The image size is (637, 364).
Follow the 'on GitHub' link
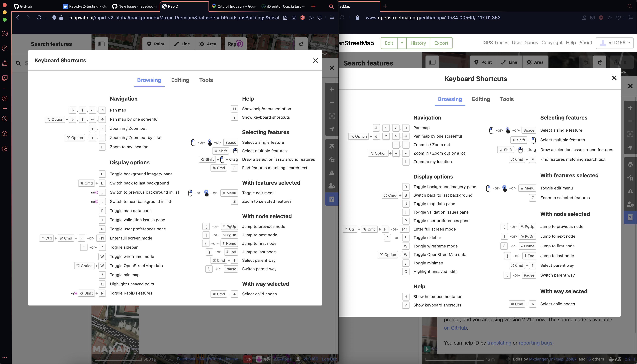point(455,328)
